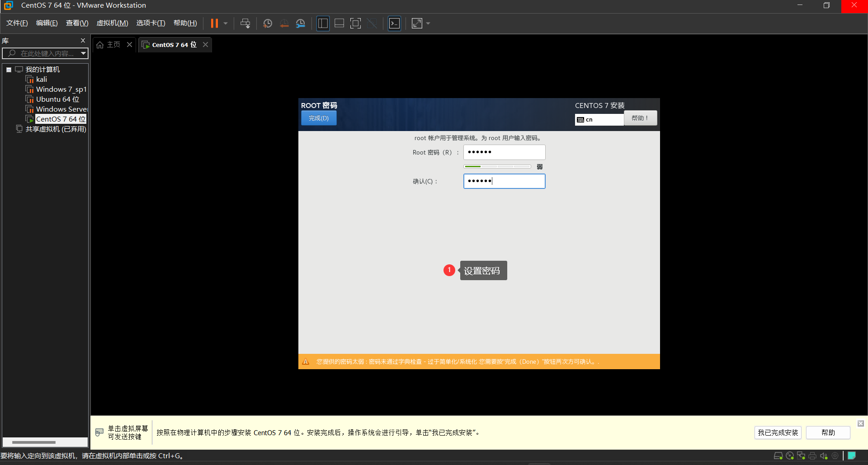The width and height of the screenshot is (868, 465).
Task: Close the CentOS 7 64 位 tab
Action: tap(205, 44)
